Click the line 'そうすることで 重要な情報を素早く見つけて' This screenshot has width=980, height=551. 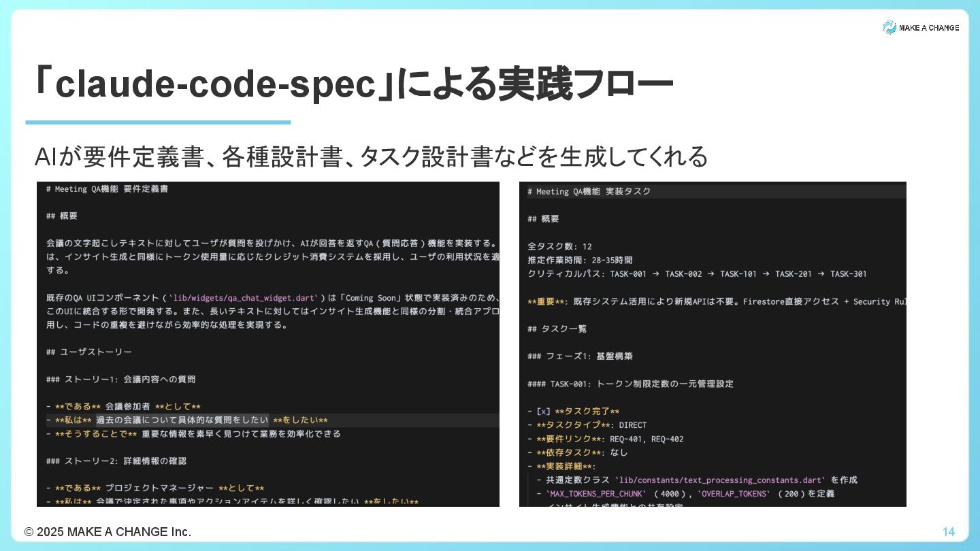point(193,433)
